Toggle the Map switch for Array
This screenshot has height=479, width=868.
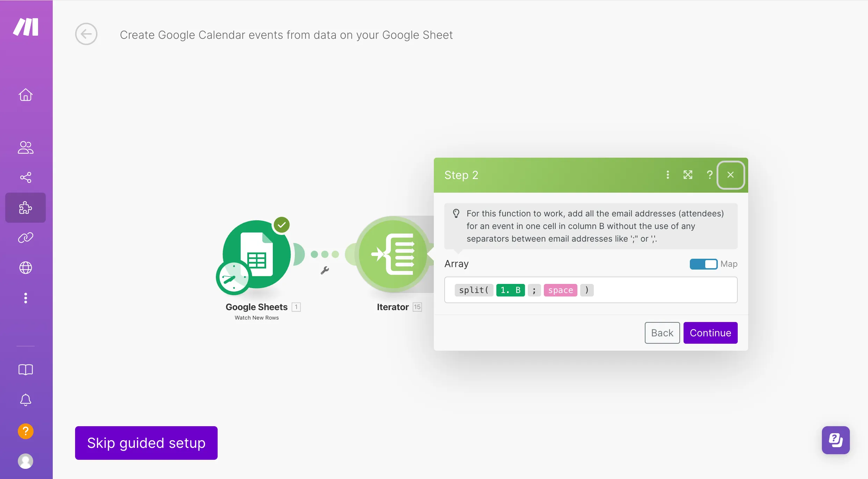pyautogui.click(x=703, y=264)
